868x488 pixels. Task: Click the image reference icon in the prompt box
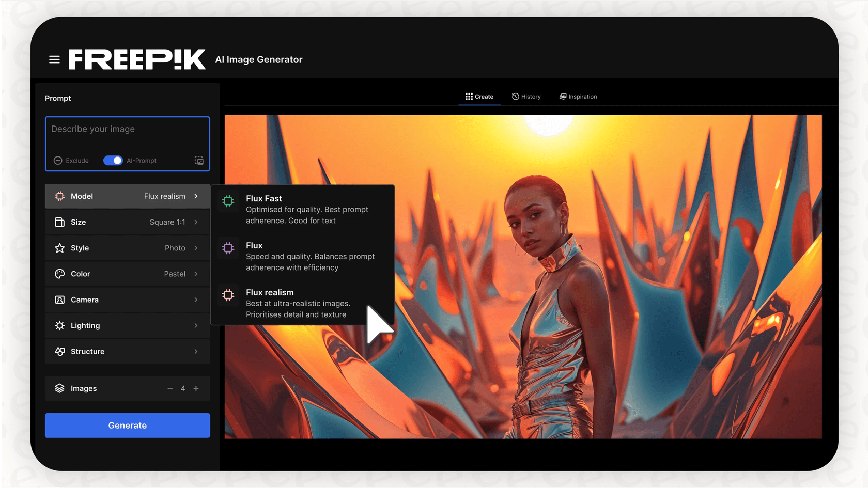coord(199,161)
